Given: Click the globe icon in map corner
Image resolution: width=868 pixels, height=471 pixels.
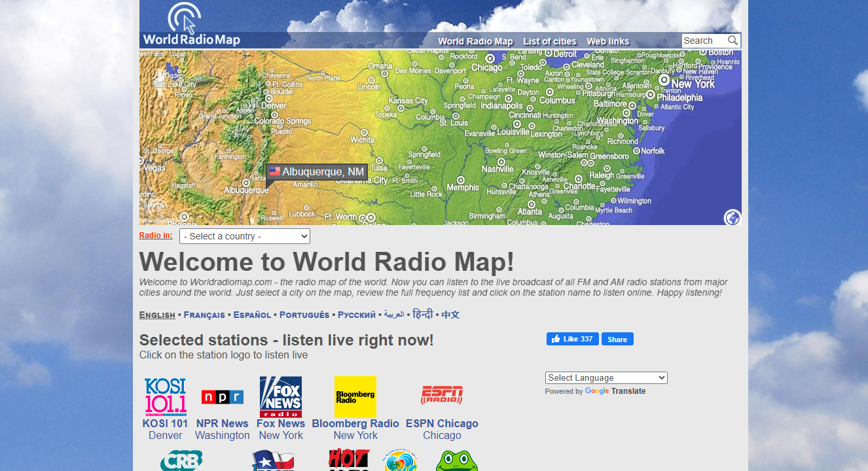Looking at the screenshot, I should pyautogui.click(x=732, y=217).
